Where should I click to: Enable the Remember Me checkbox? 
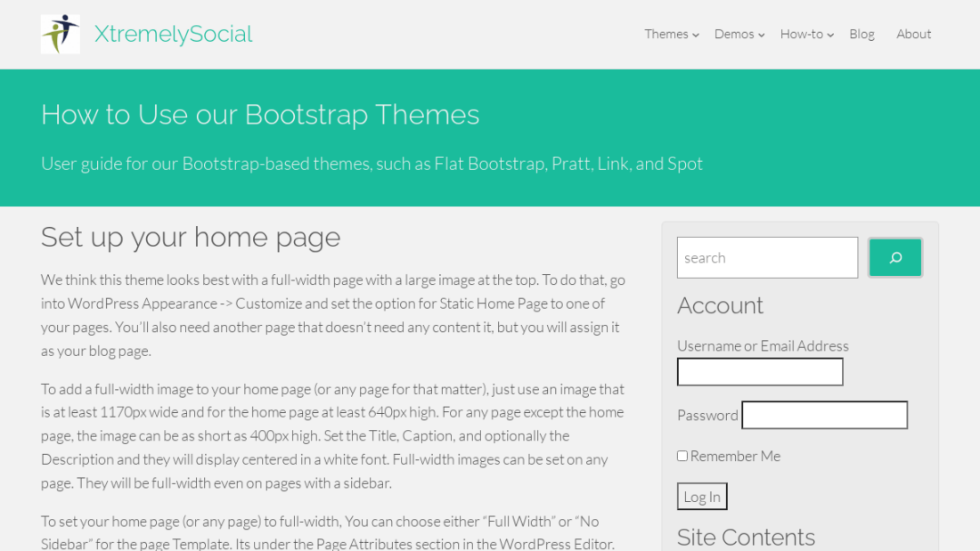[682, 456]
